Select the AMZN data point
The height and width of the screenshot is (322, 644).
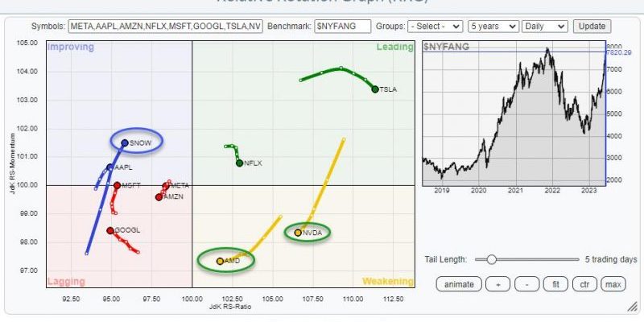click(159, 197)
